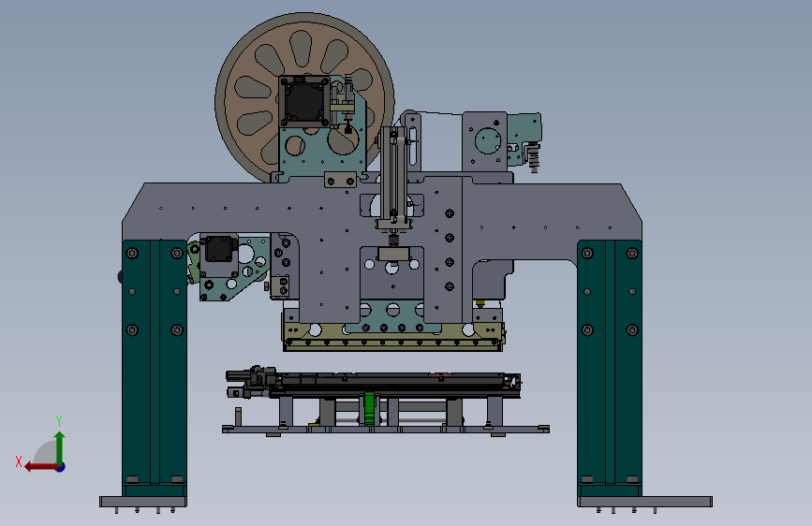The width and height of the screenshot is (812, 526).
Task: Select the vertical pneumatic cylinder at center
Action: [394, 176]
